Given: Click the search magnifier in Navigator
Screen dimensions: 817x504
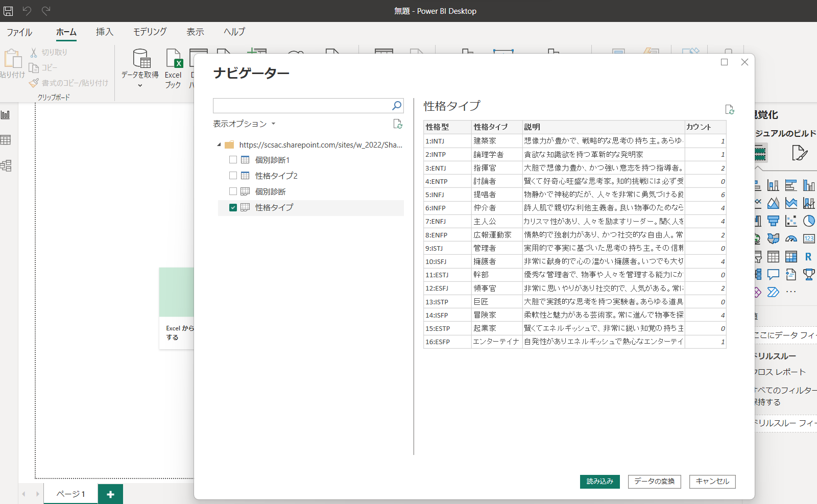Looking at the screenshot, I should 397,106.
